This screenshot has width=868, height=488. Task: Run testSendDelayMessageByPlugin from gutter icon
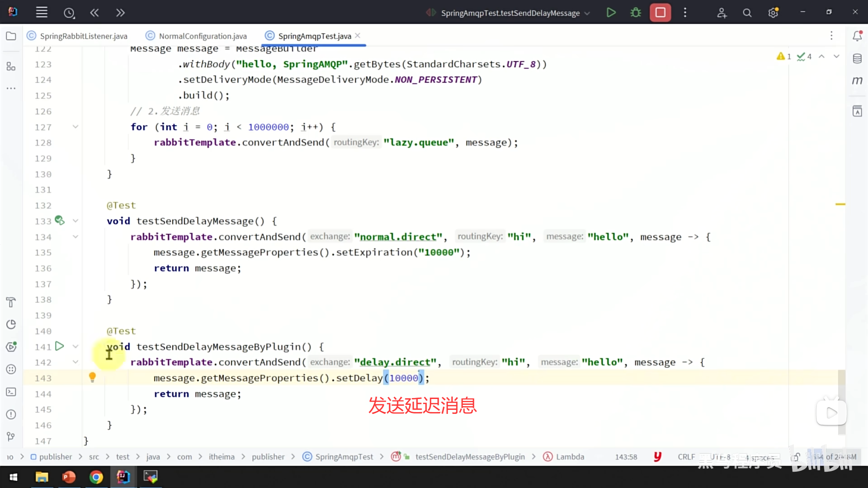(x=59, y=347)
